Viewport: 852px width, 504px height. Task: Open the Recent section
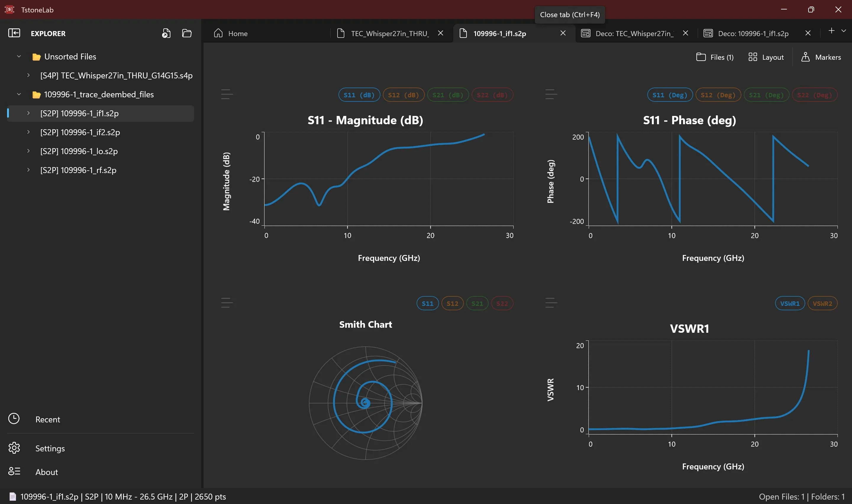101,419
